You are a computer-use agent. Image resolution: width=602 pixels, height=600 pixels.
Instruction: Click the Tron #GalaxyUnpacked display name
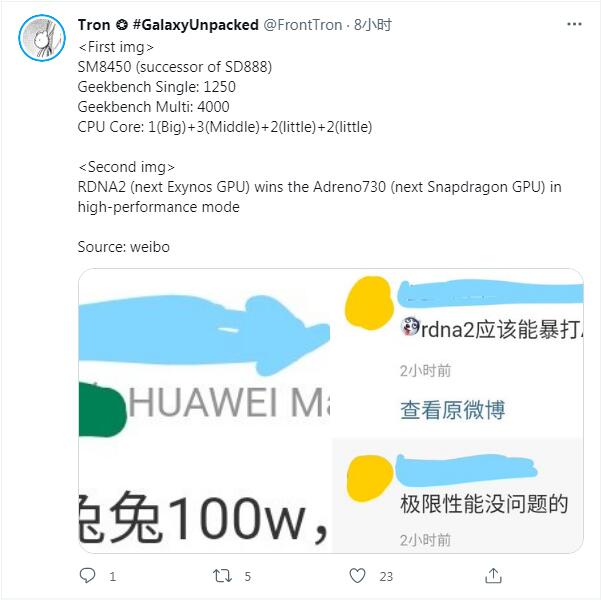pos(168,25)
